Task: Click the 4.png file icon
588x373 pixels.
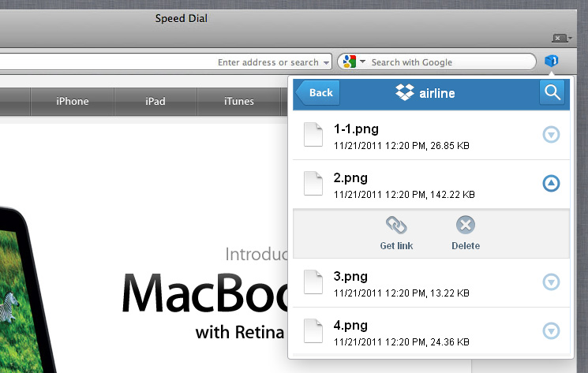Action: pyautogui.click(x=313, y=331)
